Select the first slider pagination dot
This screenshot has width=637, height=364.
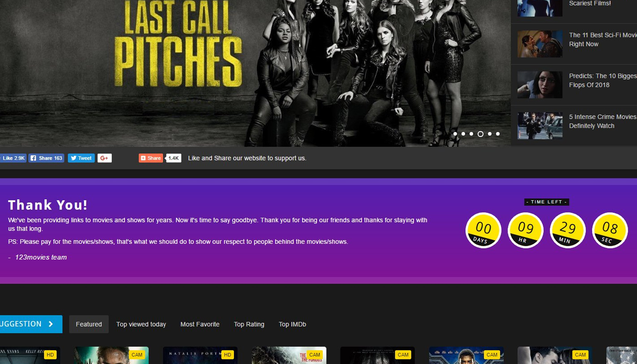pyautogui.click(x=455, y=134)
